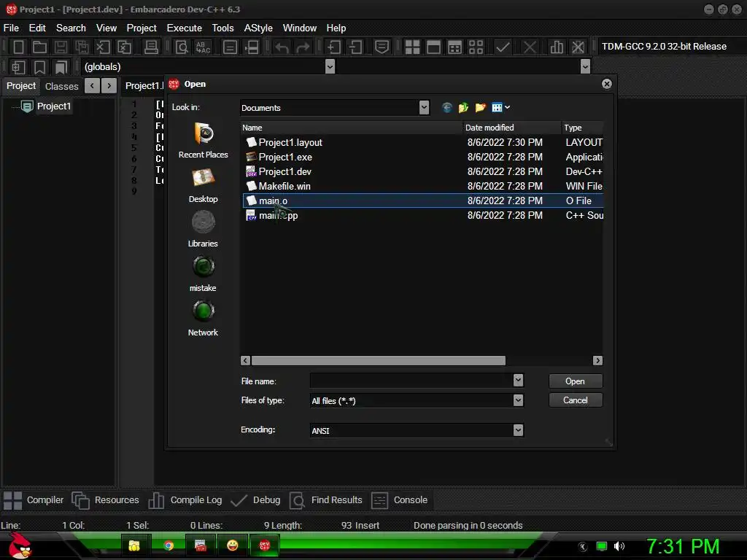
Task: Click the Toggle Bookmarks icon
Action: tap(39, 67)
